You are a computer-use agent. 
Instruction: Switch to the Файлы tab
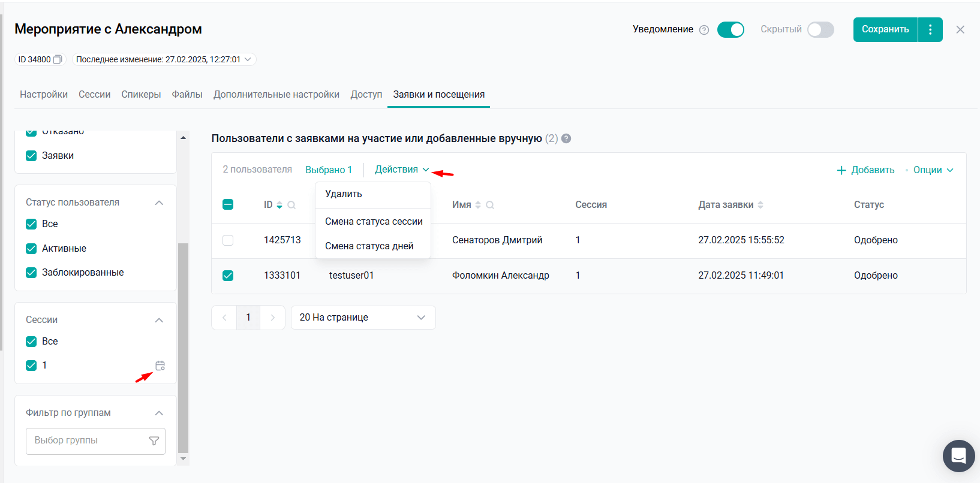[187, 95]
